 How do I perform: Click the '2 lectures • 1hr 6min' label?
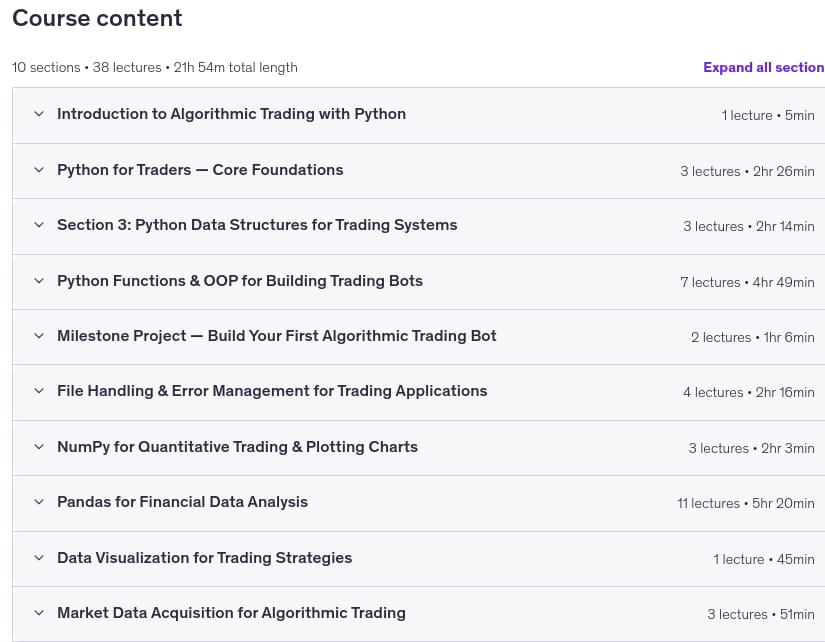tap(753, 337)
